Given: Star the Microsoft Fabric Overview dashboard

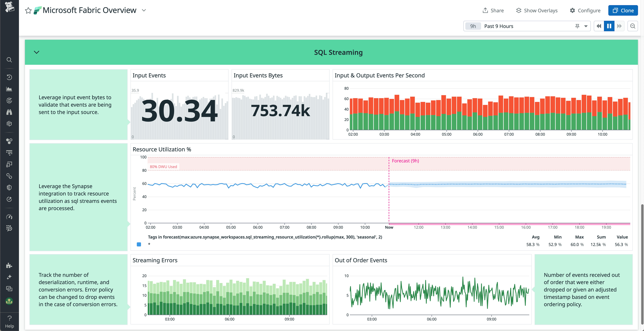Looking at the screenshot, I should pos(28,10).
